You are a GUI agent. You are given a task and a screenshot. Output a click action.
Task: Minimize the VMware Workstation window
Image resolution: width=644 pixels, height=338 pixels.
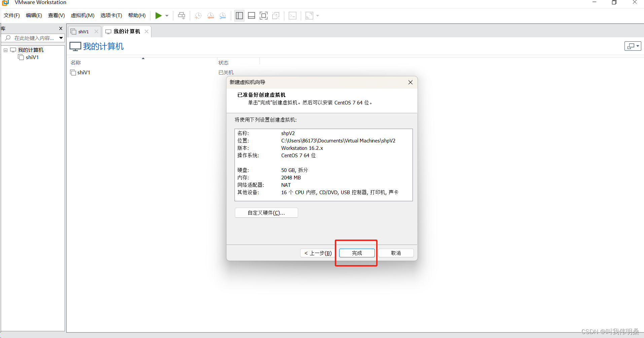tap(594, 2)
